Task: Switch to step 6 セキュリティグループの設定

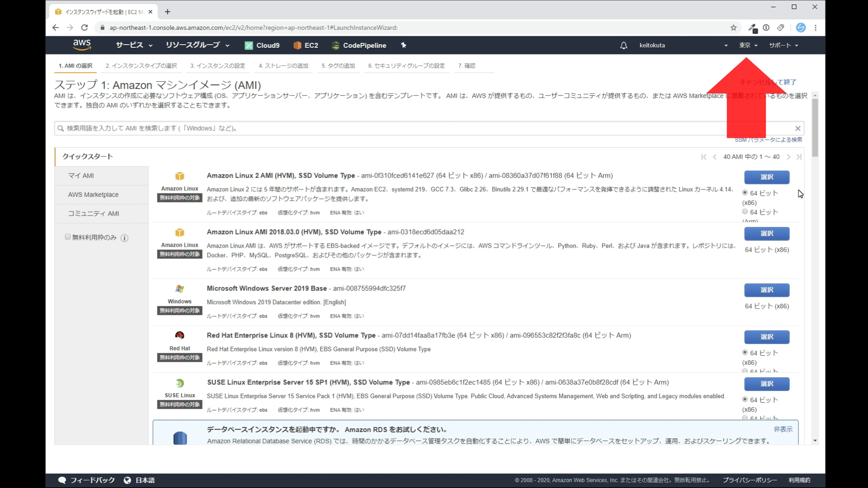Action: pyautogui.click(x=406, y=66)
